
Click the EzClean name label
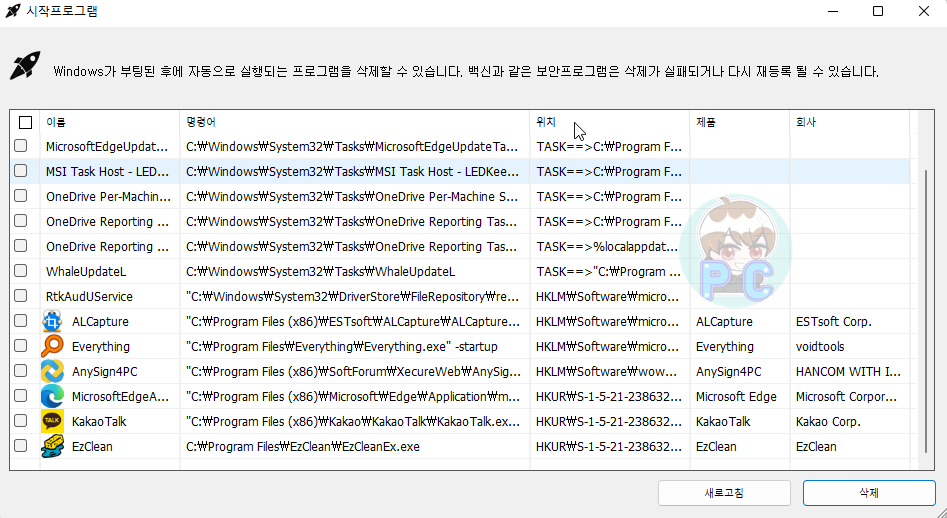[x=92, y=447]
